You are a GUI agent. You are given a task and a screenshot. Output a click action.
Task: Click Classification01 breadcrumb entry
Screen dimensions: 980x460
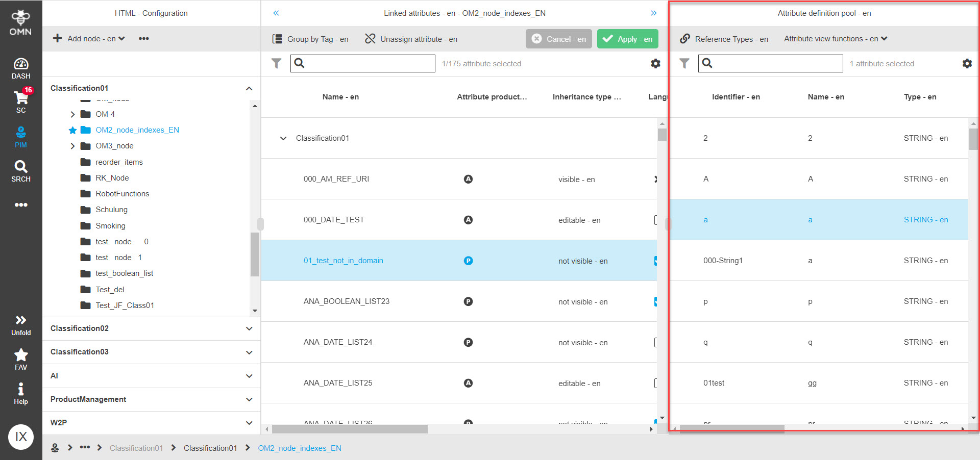point(210,448)
